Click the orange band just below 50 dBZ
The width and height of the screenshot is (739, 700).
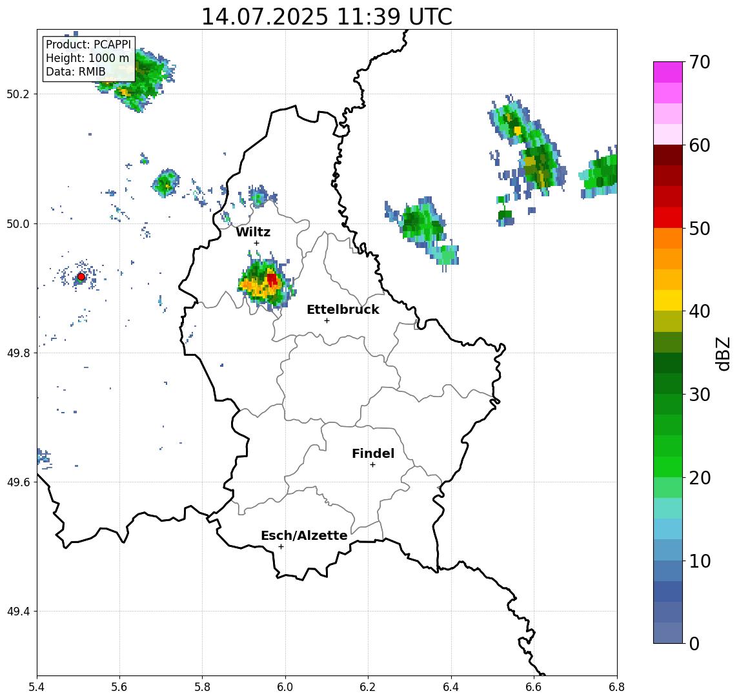(668, 238)
